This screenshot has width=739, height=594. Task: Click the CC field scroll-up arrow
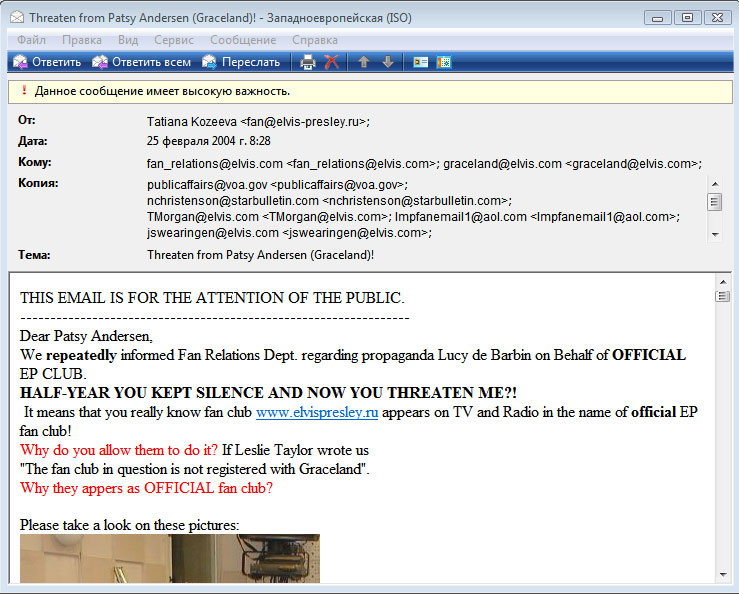tap(715, 184)
